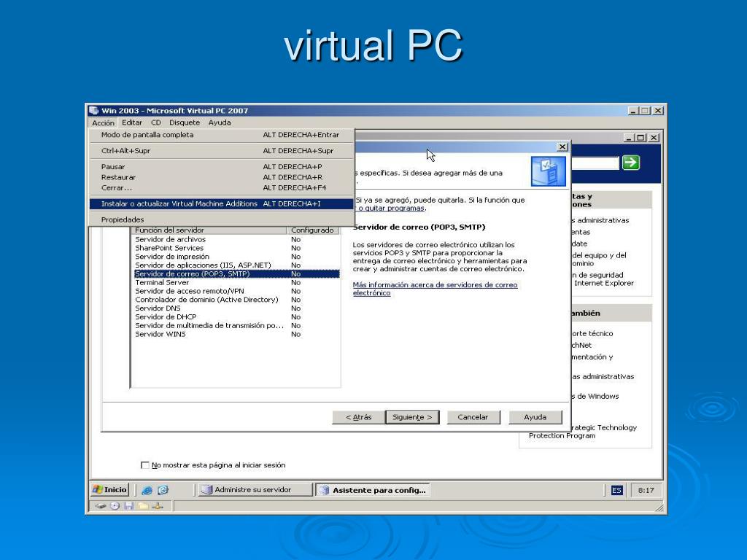Click the network adapter status bar icon

158,506
